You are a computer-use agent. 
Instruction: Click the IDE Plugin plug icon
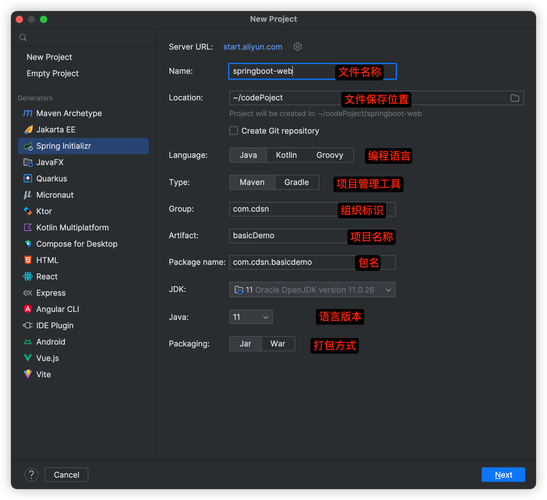click(x=28, y=326)
